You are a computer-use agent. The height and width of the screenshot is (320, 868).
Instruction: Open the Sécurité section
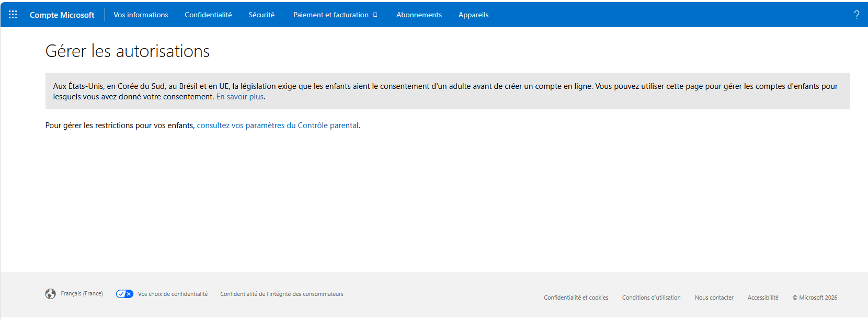point(261,15)
